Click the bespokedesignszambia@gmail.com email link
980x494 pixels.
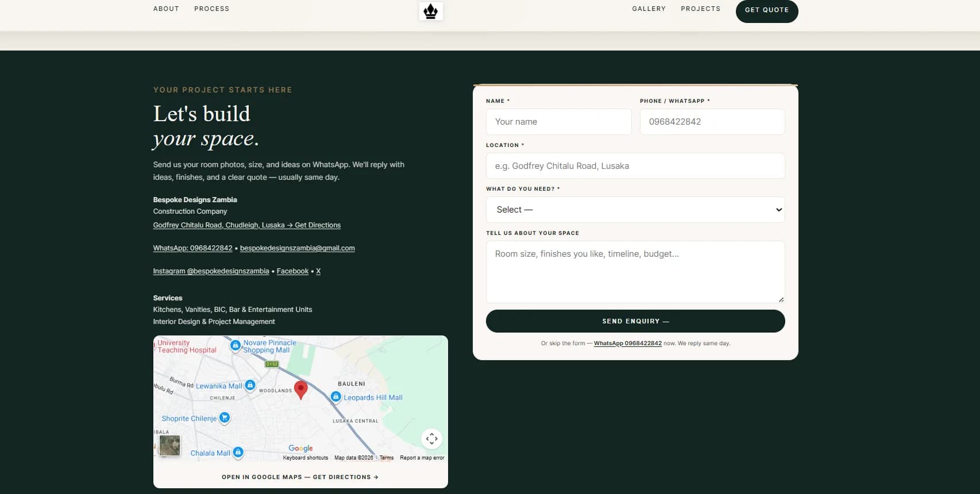pyautogui.click(x=298, y=248)
